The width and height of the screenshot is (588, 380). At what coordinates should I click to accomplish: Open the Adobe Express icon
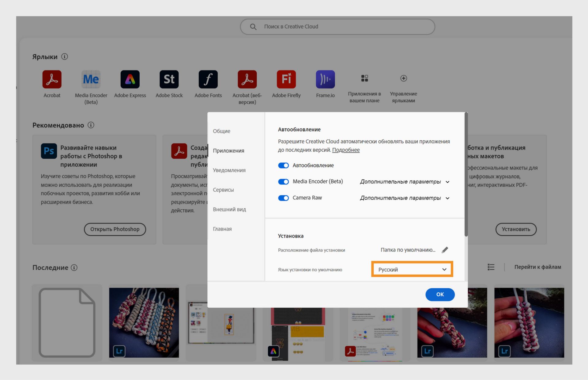(130, 79)
